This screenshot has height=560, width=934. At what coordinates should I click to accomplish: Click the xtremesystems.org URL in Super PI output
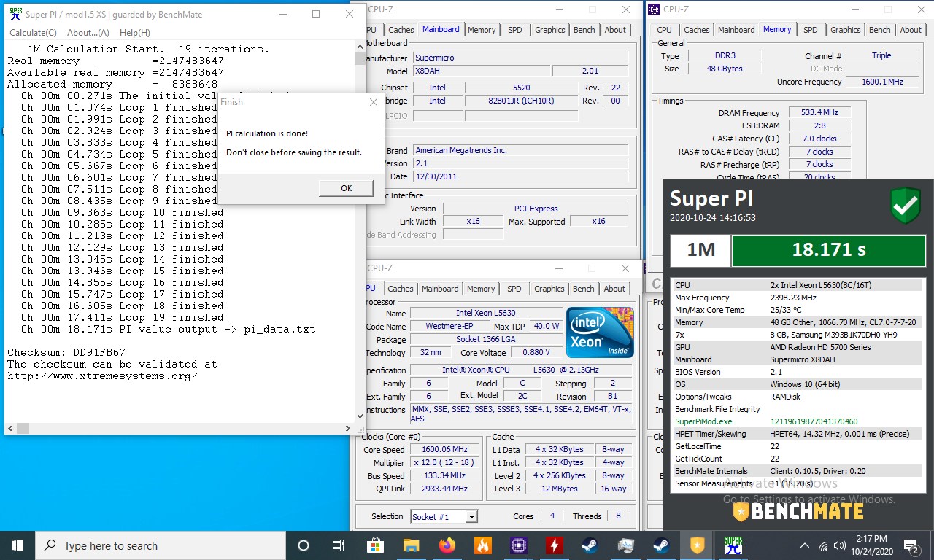[102, 376]
